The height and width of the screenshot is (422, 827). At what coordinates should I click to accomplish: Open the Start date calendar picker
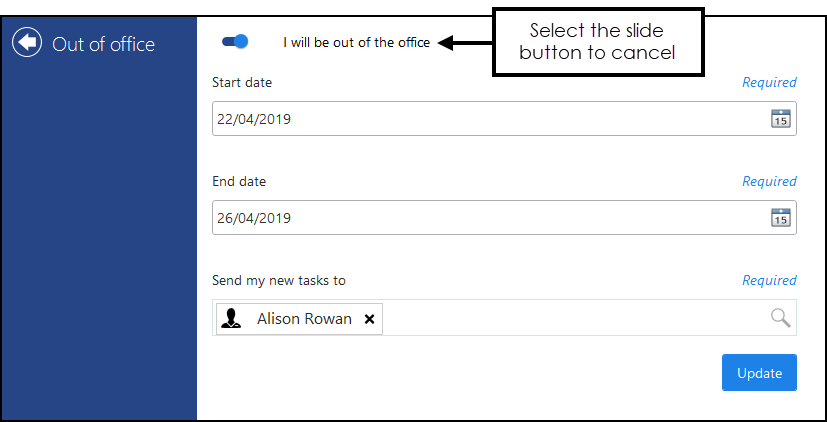click(x=780, y=119)
